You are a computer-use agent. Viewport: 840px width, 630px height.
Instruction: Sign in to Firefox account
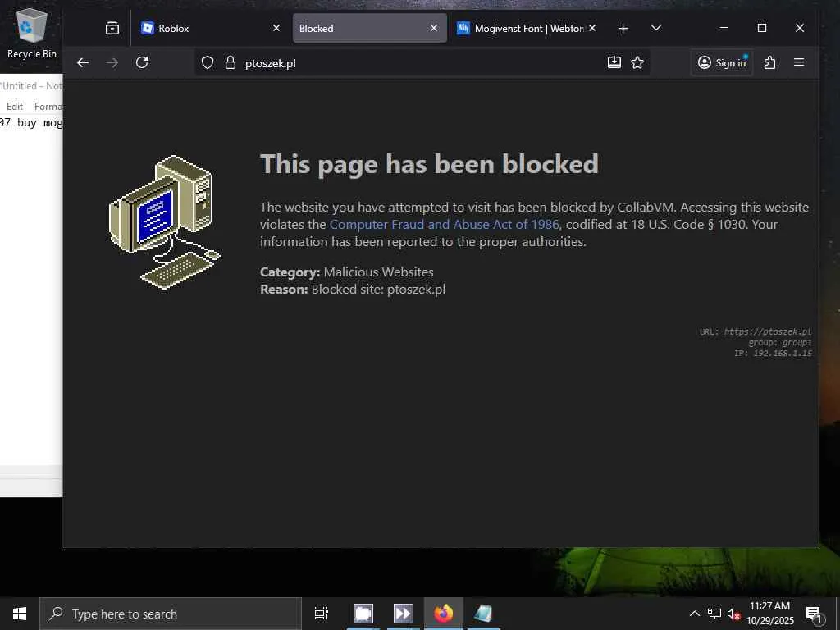722,62
